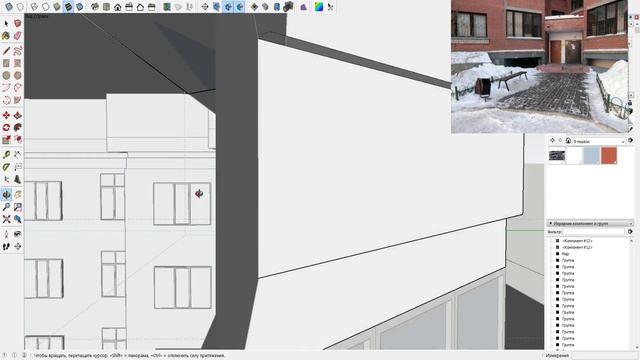Switch to Wireframe style
The width and height of the screenshot is (640, 360).
[34, 7]
